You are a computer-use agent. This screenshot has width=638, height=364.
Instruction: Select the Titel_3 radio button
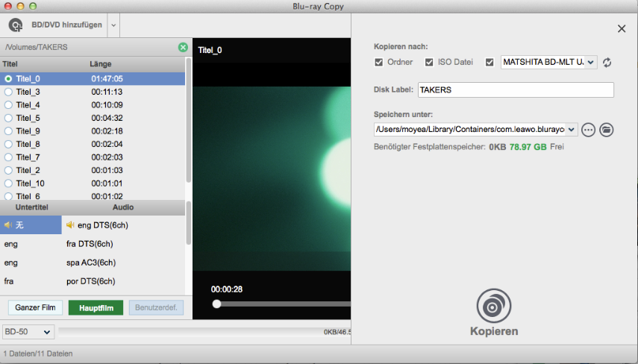(x=8, y=92)
